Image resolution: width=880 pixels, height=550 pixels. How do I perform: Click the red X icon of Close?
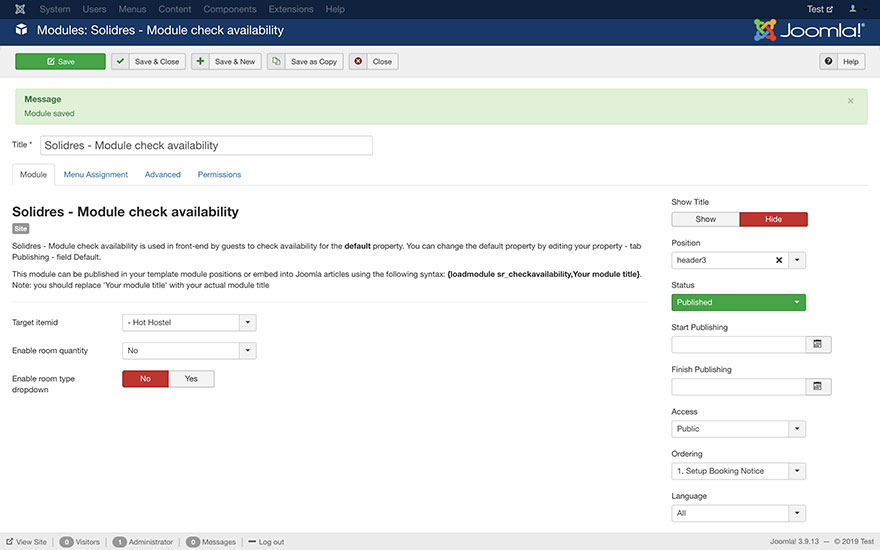point(358,61)
